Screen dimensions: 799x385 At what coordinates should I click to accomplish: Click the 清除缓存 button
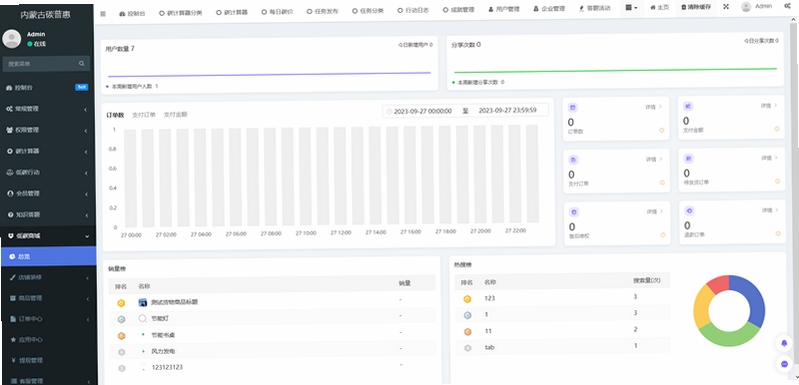[697, 7]
